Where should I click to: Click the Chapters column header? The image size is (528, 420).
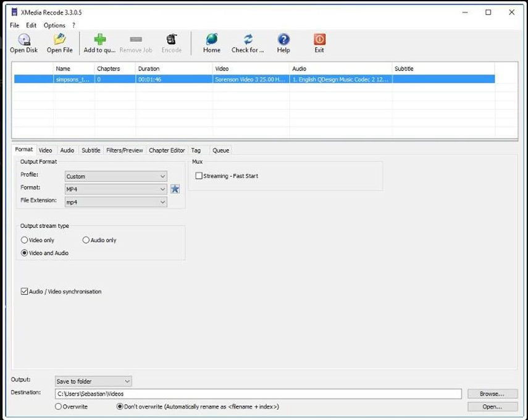pyautogui.click(x=115, y=69)
